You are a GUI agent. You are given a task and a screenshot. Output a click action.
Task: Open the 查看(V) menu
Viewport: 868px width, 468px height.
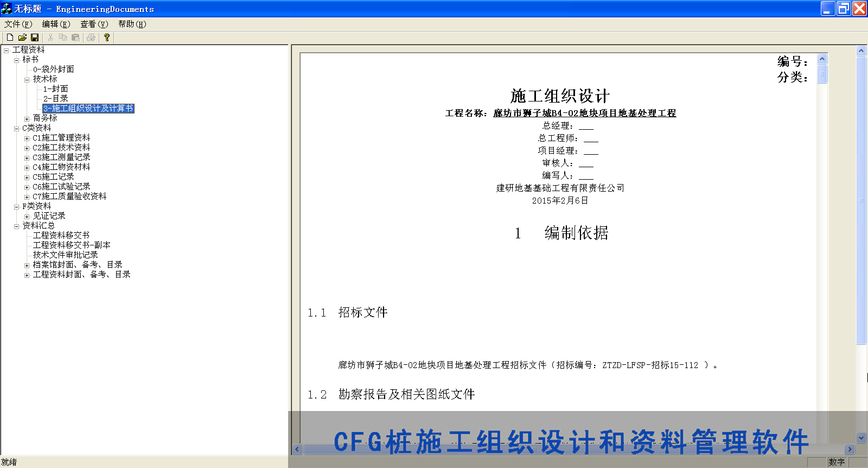94,24
